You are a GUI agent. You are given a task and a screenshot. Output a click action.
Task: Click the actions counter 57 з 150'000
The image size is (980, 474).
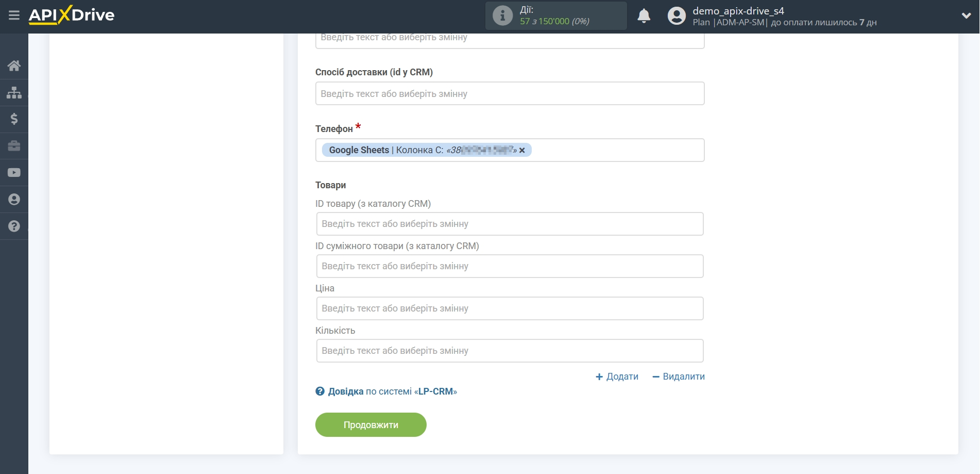tap(554, 21)
